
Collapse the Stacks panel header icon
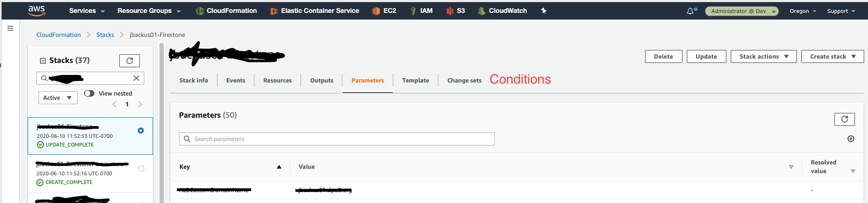click(43, 61)
